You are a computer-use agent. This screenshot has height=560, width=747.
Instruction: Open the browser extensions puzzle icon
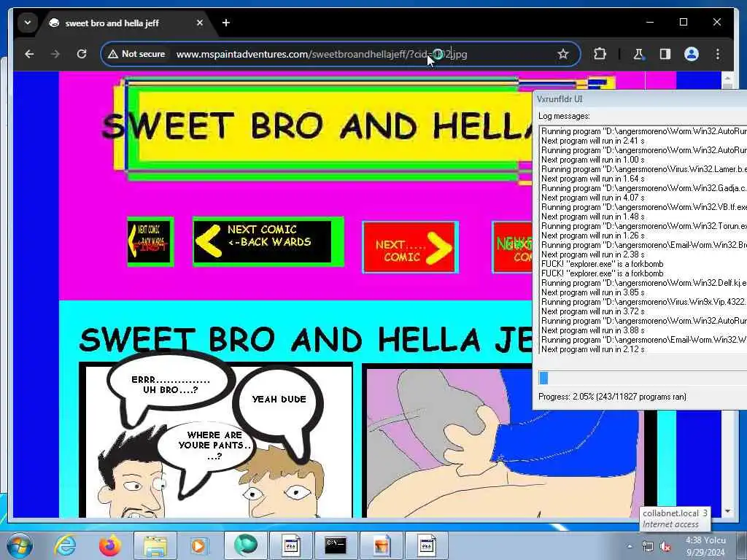point(600,54)
